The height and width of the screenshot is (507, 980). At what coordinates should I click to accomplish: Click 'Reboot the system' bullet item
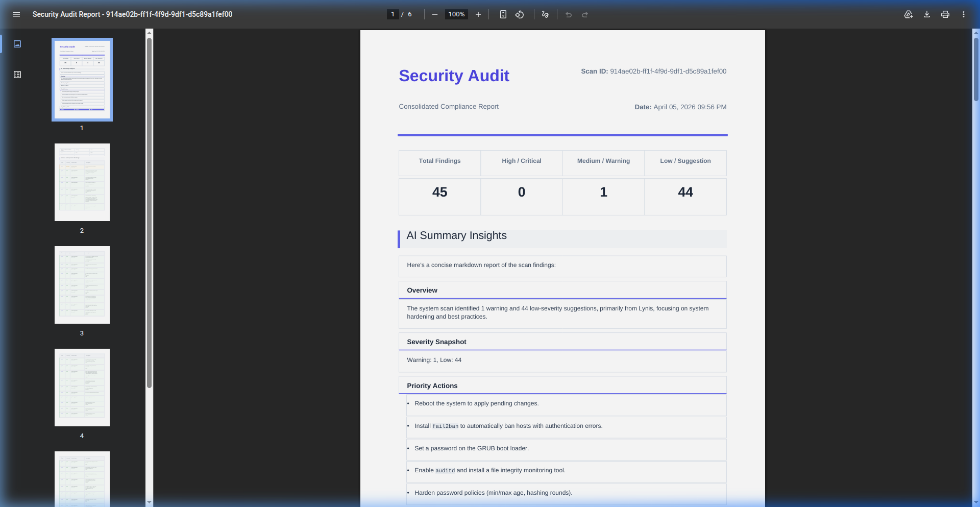coord(477,403)
